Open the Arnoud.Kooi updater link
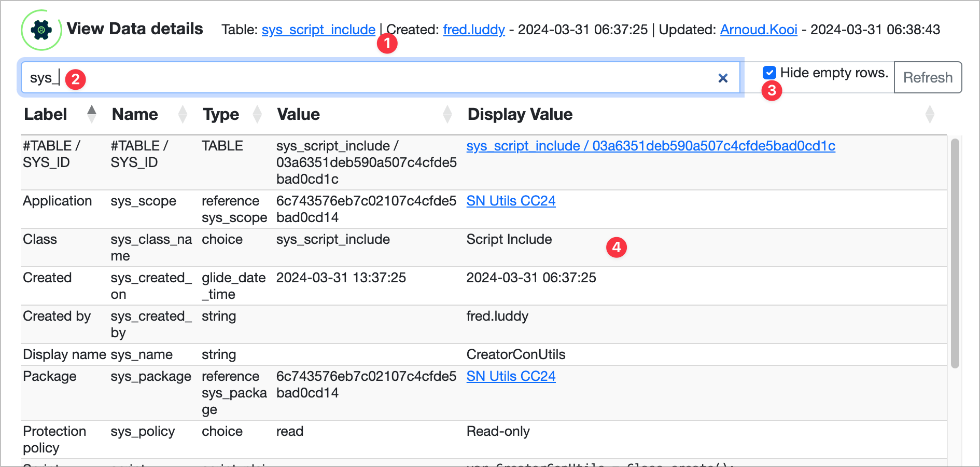 pyautogui.click(x=759, y=30)
